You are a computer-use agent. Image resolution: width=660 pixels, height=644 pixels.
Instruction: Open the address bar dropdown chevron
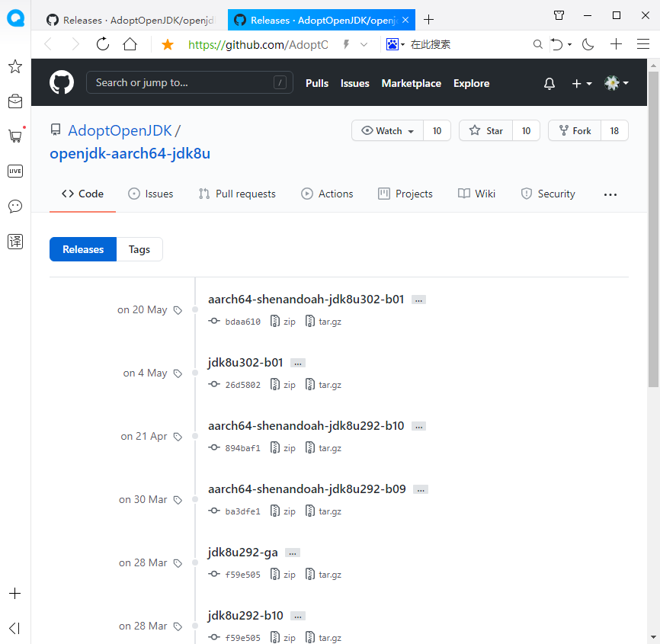(x=364, y=44)
